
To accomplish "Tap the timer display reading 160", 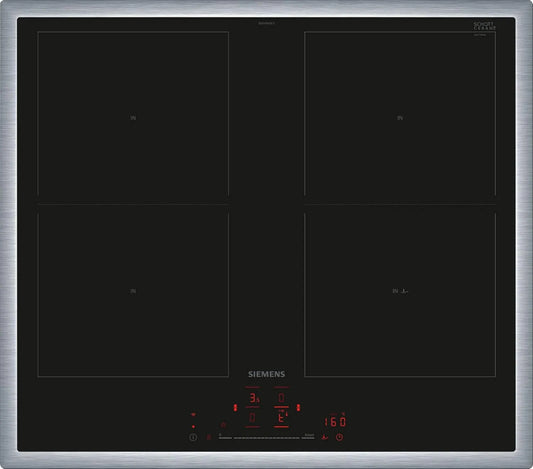I will [x=336, y=422].
